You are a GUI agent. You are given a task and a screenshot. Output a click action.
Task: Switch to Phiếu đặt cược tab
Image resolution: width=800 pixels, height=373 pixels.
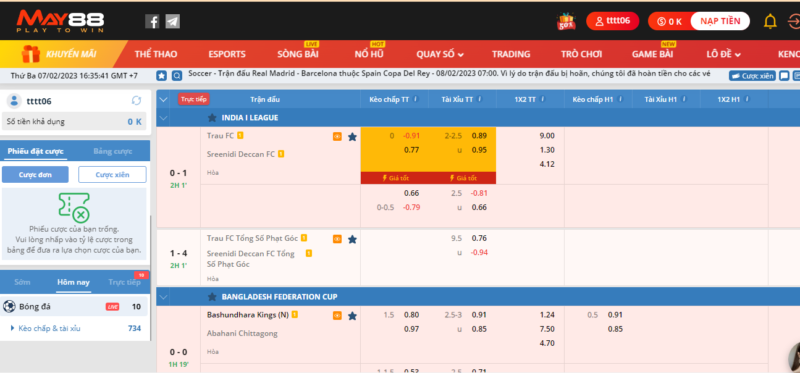coord(35,151)
